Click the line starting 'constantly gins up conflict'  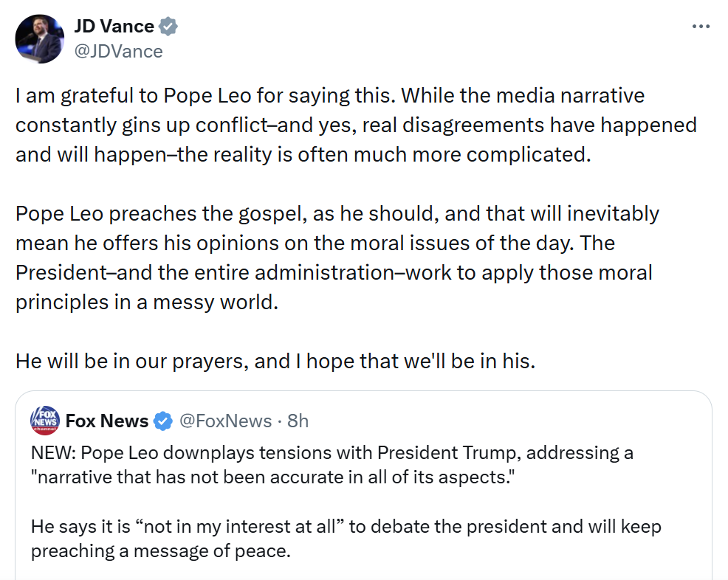356,125
